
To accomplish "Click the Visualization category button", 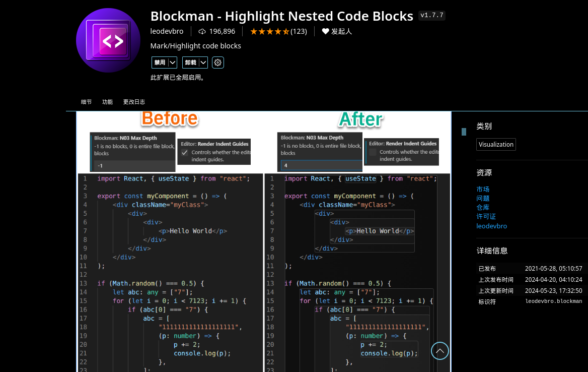I will point(495,144).
